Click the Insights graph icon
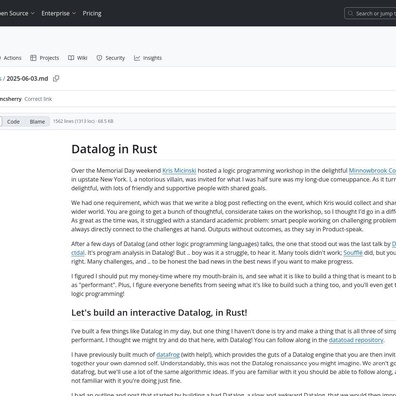This screenshot has width=396, height=396. tap(137, 58)
